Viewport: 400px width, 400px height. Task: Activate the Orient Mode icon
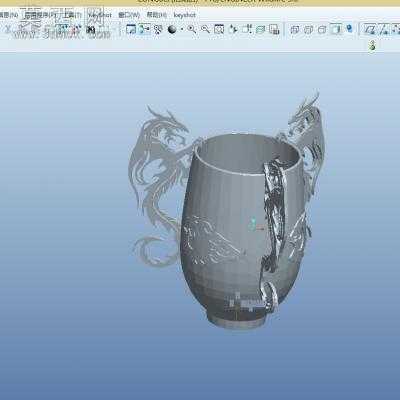pos(158,29)
